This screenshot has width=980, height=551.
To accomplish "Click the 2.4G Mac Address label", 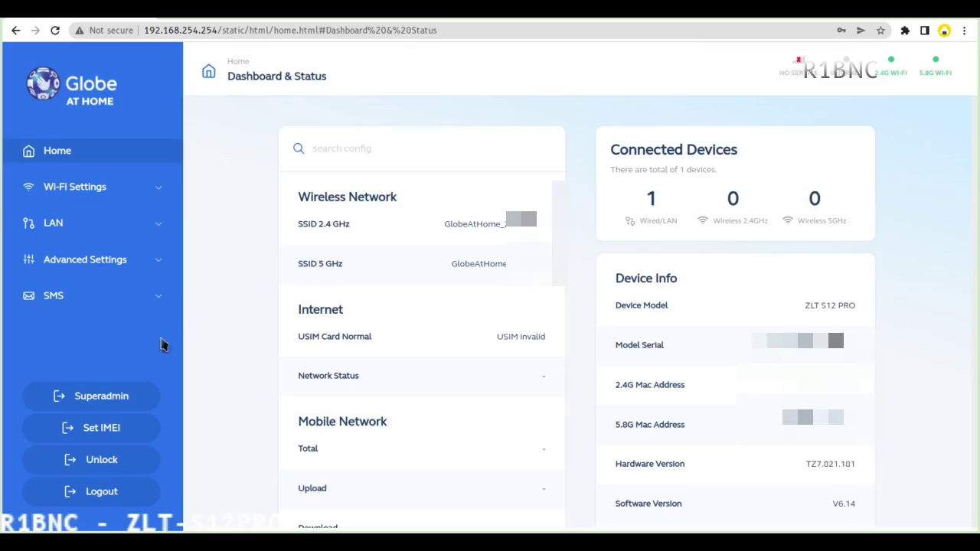I will [650, 385].
